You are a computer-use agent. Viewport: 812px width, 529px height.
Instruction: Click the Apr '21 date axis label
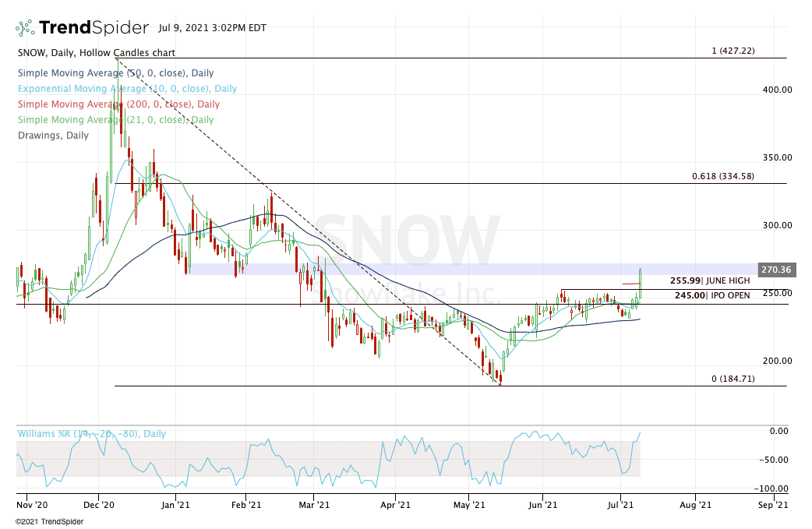[x=395, y=505]
